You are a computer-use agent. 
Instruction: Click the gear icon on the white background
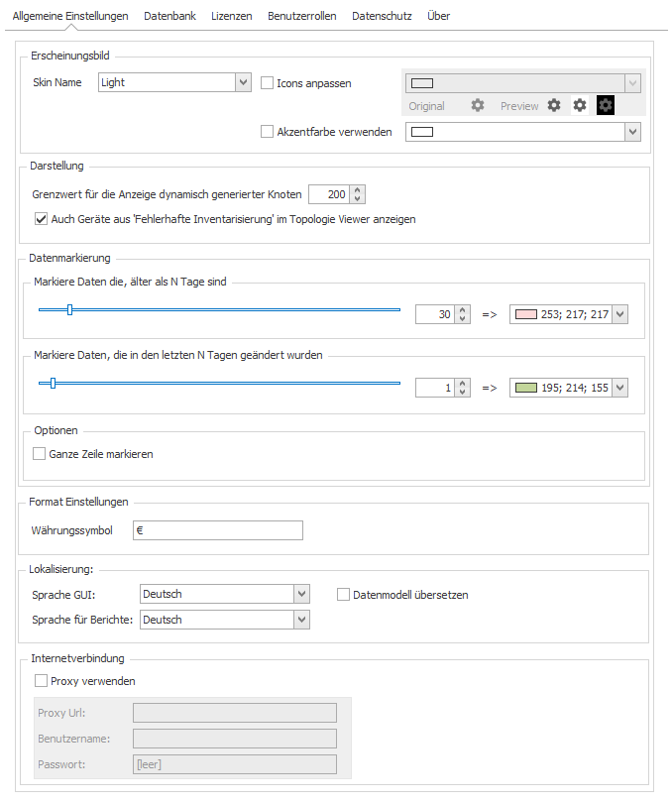pos(579,105)
